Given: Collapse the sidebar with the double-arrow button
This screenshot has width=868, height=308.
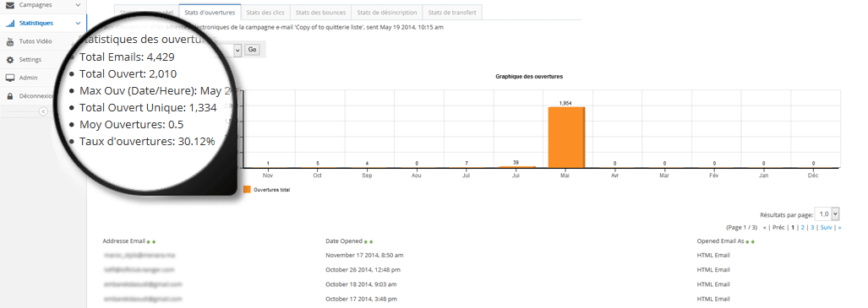Looking at the screenshot, I should (x=43, y=111).
